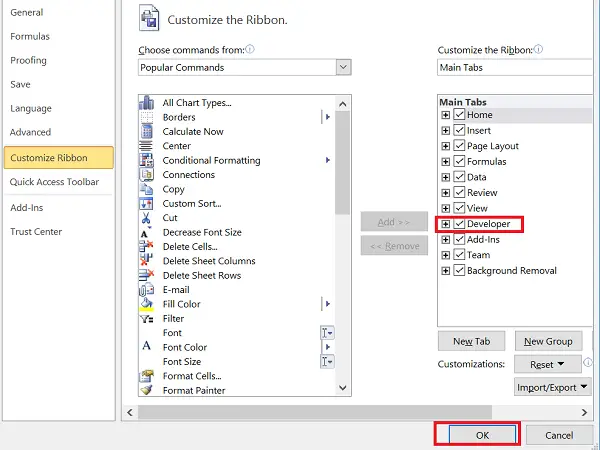Toggle the Page Layout checkbox
This screenshot has height=450, width=600.
[459, 145]
